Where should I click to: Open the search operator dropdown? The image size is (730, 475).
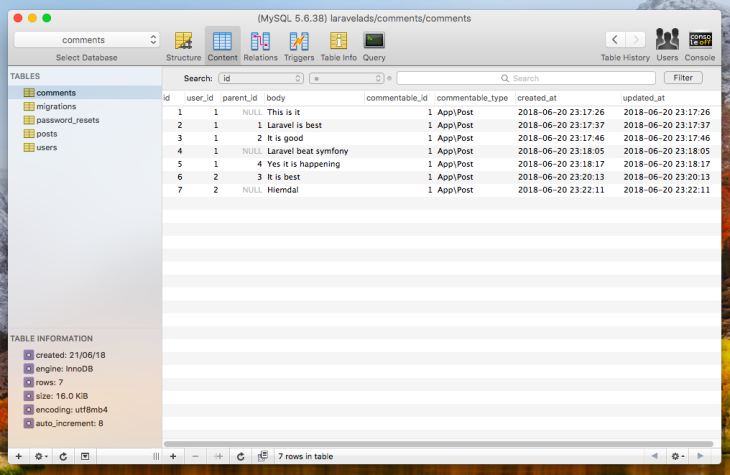pos(346,78)
